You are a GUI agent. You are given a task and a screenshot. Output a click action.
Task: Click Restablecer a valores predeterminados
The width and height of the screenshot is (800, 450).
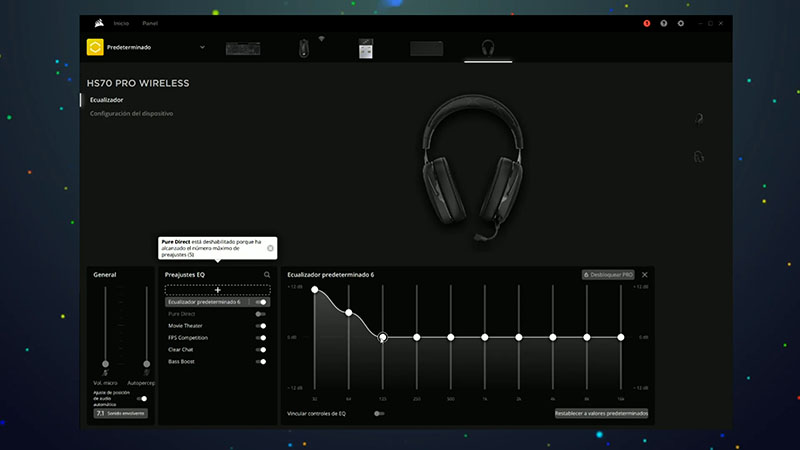click(601, 413)
